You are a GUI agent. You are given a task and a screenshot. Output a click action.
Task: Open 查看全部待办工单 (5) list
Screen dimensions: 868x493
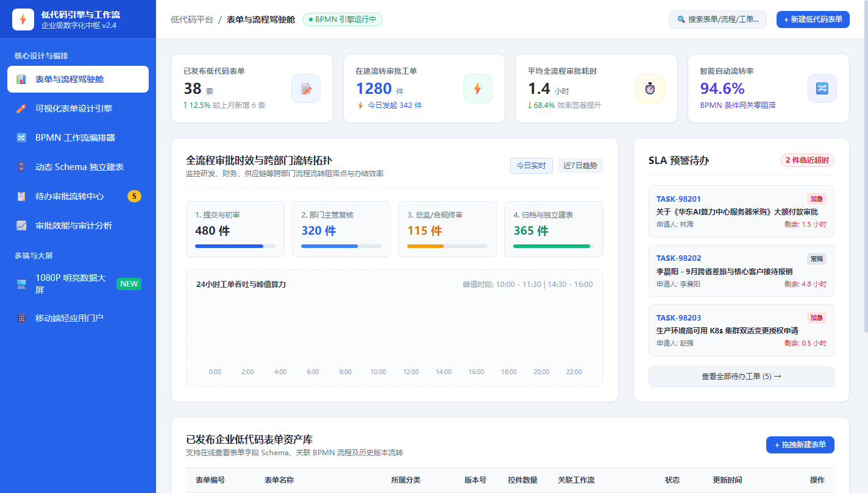point(741,377)
